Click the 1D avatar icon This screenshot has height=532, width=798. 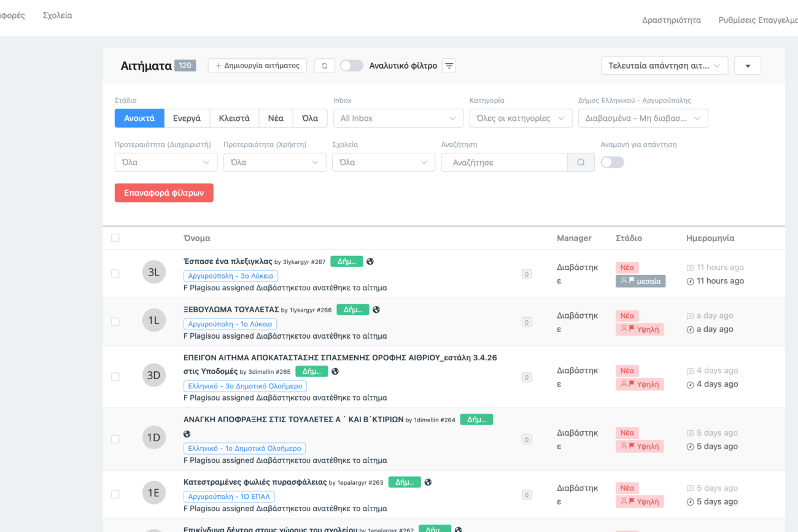click(153, 438)
